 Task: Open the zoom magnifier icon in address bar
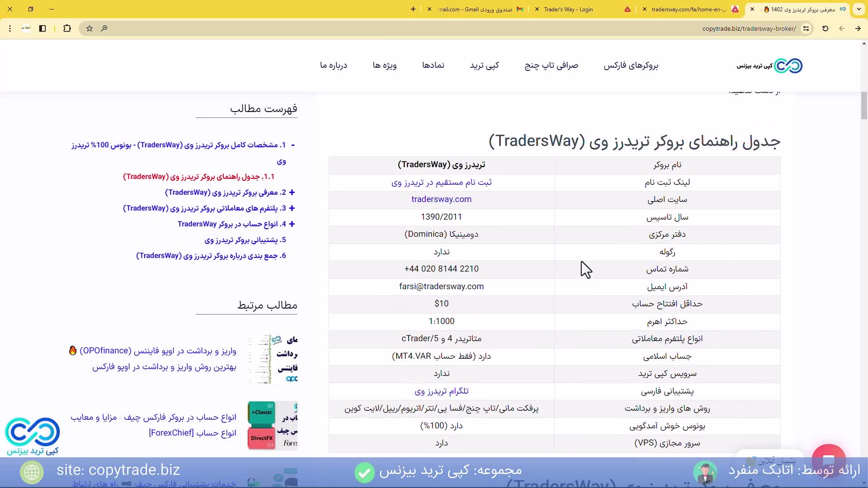pyautogui.click(x=104, y=28)
